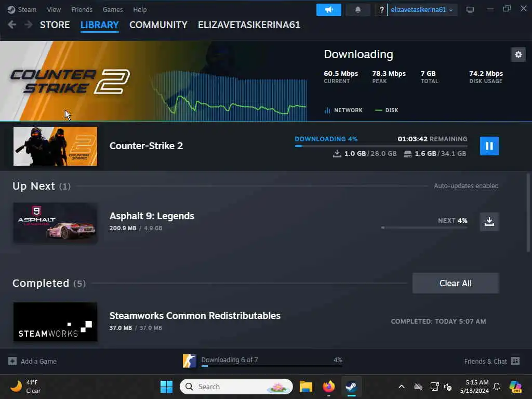
Task: Open the Games menu
Action: click(113, 9)
